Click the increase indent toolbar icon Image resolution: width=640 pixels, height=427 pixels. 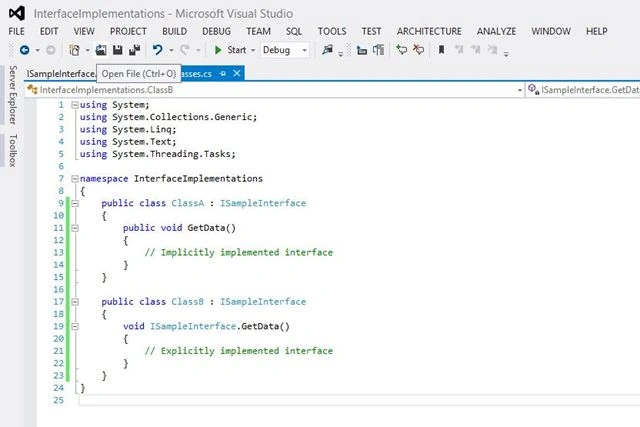pos(379,50)
